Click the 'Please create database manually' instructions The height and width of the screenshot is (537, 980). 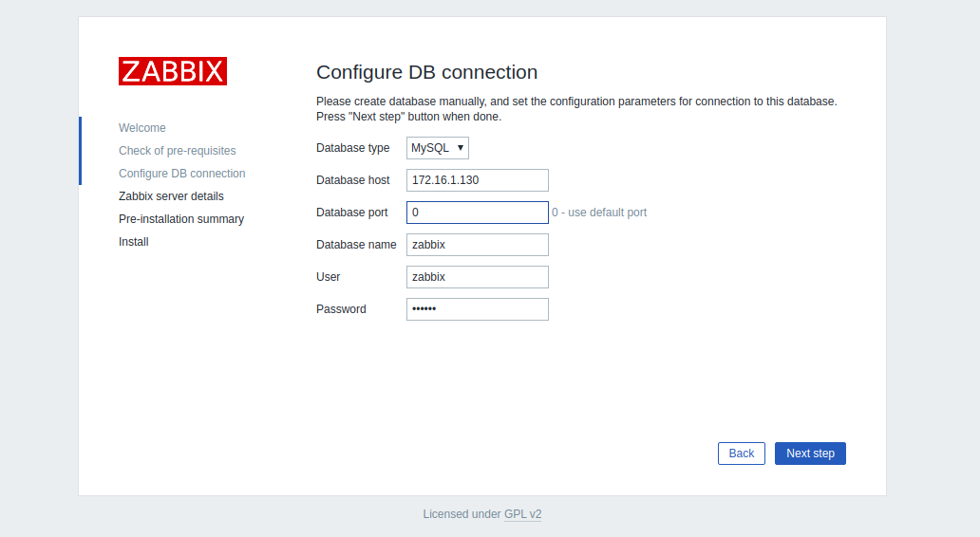[x=576, y=109]
